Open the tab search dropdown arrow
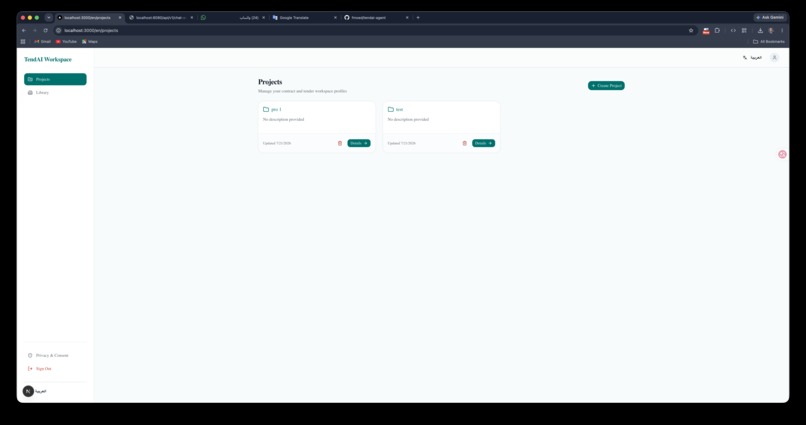Viewport: 806px width, 425px height. (x=49, y=17)
